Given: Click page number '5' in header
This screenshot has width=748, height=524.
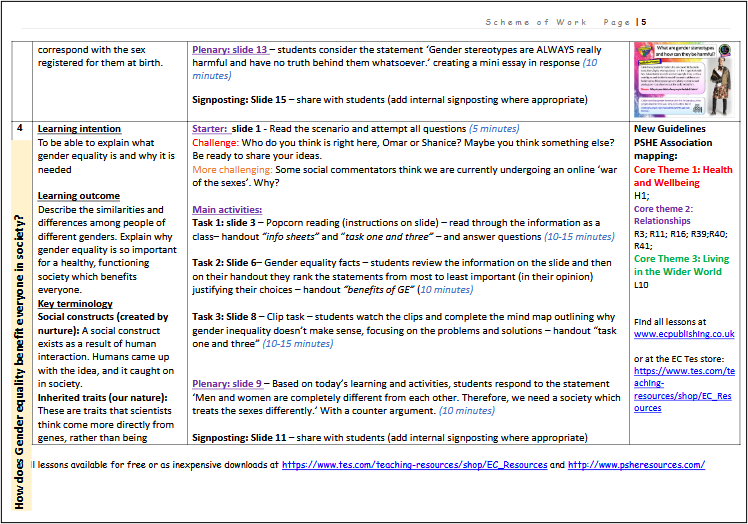Looking at the screenshot, I should pyautogui.click(x=644, y=22).
